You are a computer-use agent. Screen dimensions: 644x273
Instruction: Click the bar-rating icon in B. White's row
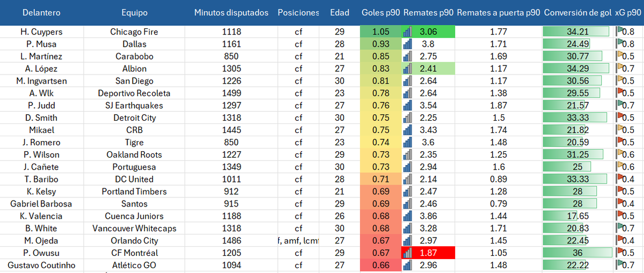(x=407, y=228)
